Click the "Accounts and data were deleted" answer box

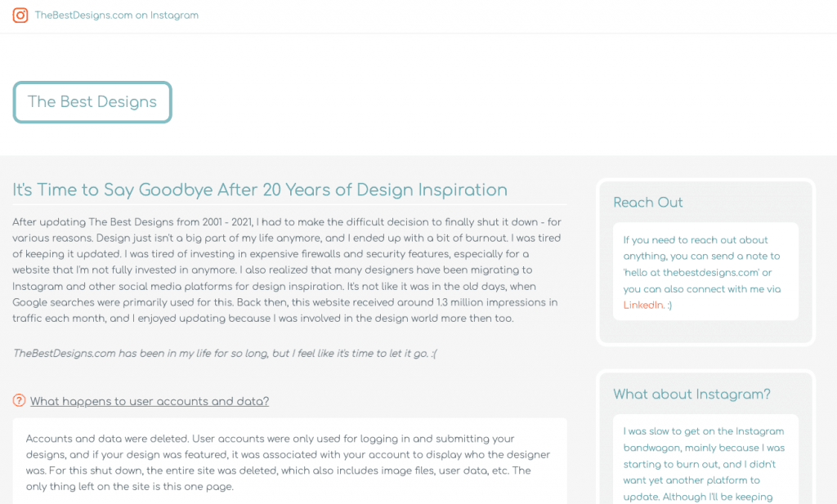289,462
